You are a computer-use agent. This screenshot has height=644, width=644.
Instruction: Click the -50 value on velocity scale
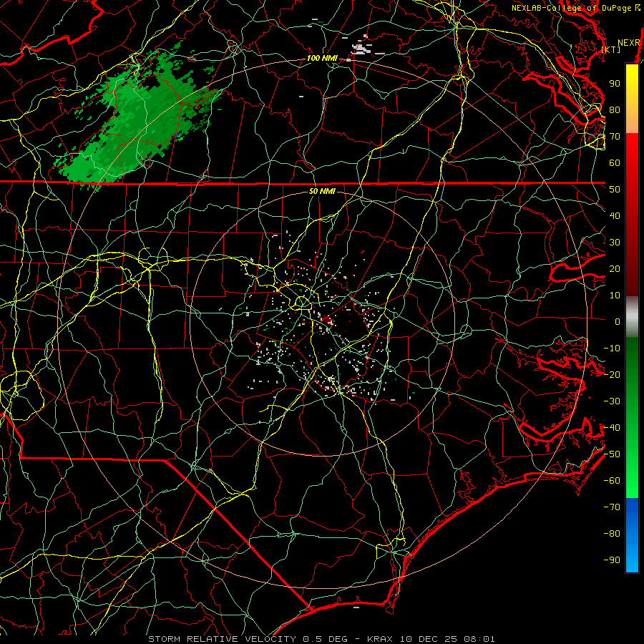[612, 454]
